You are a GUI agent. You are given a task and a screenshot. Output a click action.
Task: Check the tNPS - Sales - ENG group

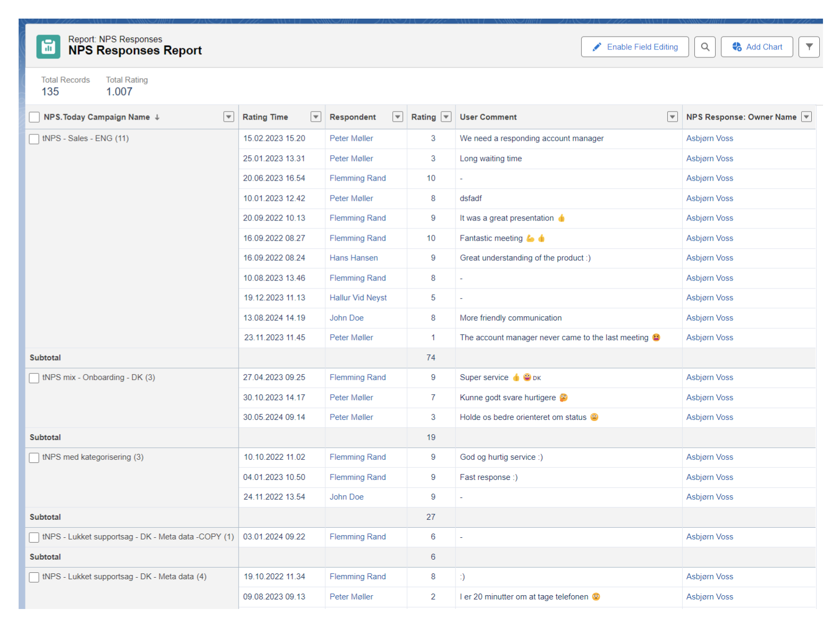[x=34, y=139]
